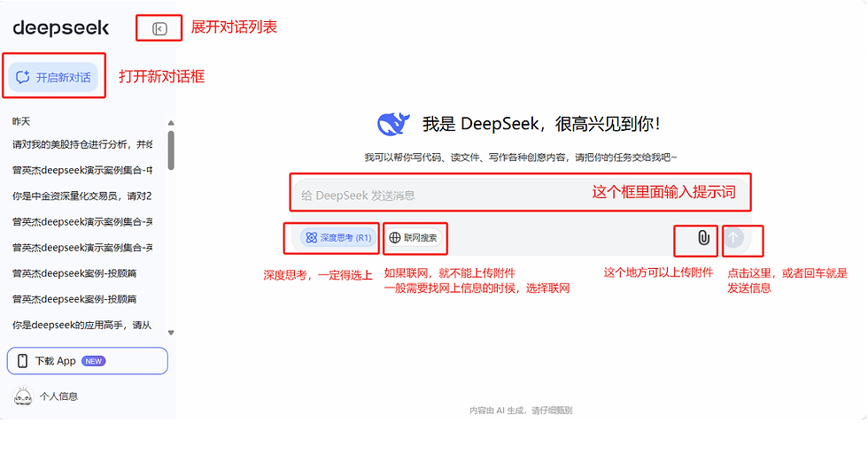Screen dimensions: 868x453
Task: Click the NEW badge on 下载 App
Action: pos(94,361)
